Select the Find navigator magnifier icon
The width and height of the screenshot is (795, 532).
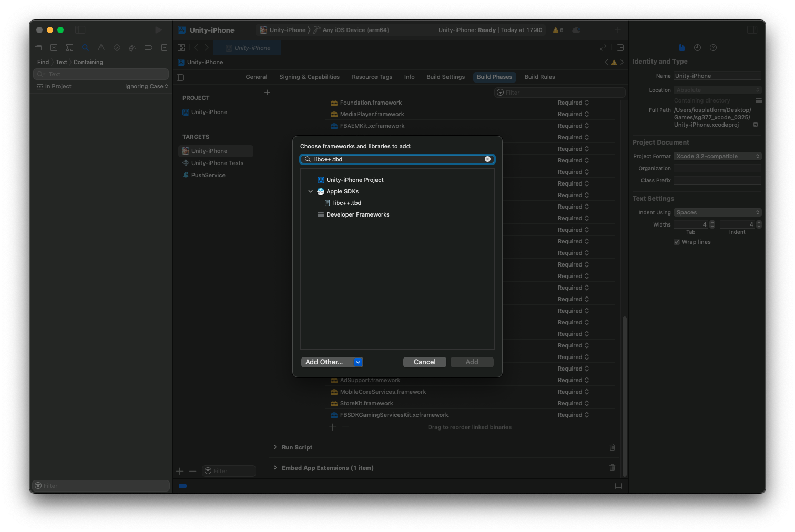[85, 47]
